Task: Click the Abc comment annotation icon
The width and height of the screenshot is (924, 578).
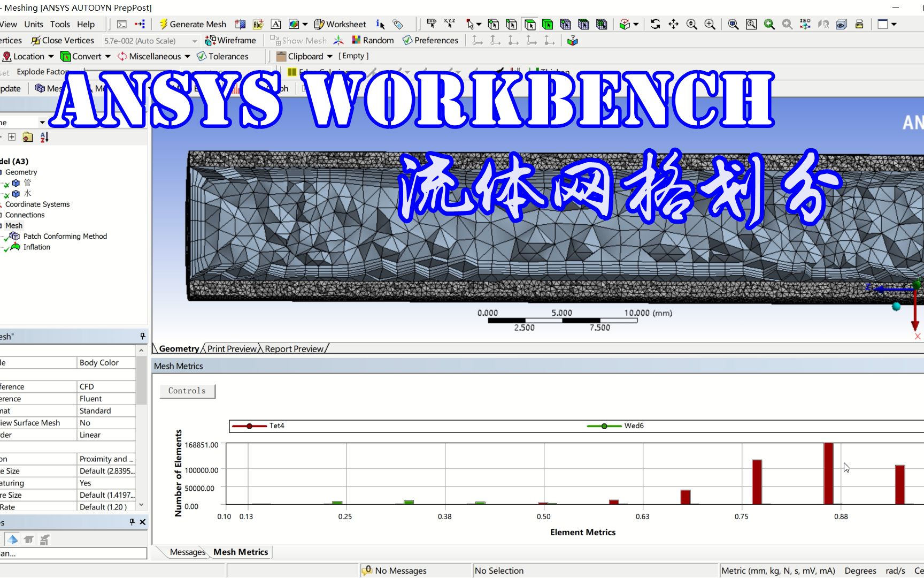Action: (x=258, y=24)
